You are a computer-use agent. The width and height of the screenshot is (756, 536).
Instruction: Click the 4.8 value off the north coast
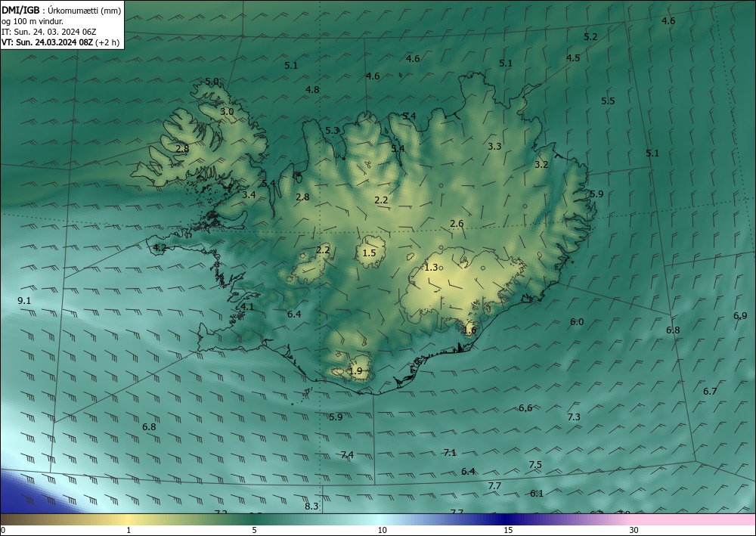coord(312,89)
